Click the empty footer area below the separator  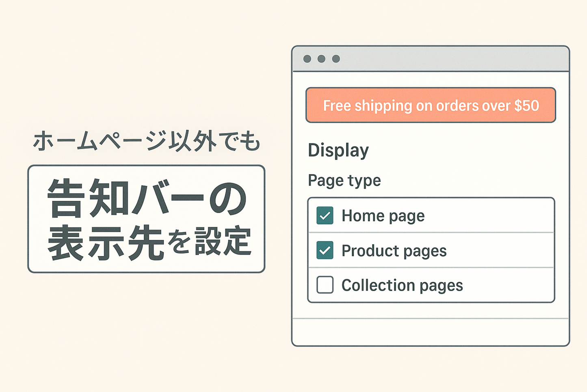tap(431, 332)
